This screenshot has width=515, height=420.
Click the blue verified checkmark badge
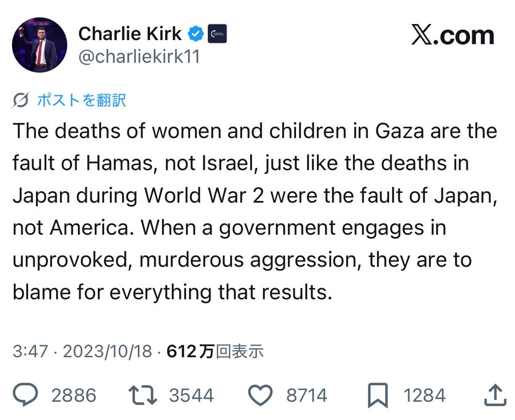pos(196,34)
